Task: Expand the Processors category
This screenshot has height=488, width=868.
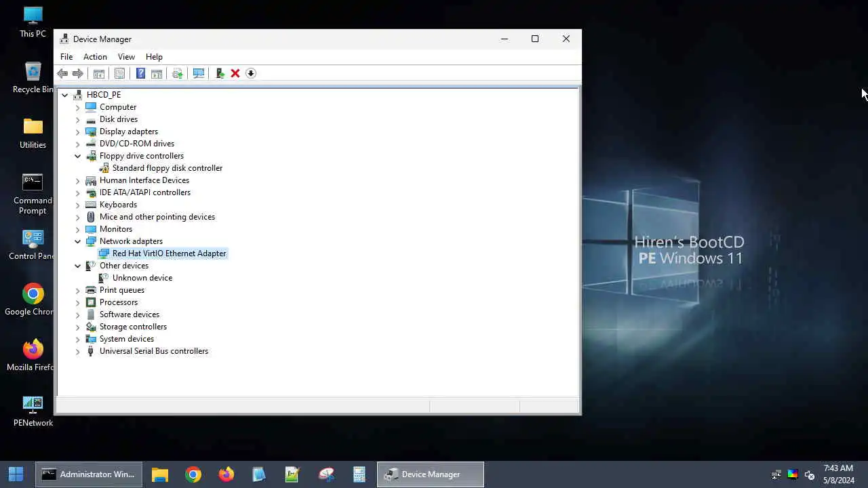Action: 77,302
